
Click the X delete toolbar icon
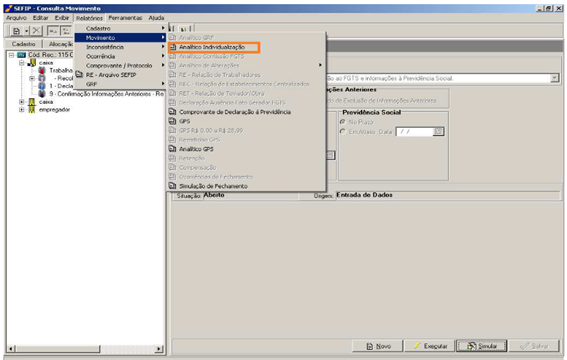pos(36,31)
